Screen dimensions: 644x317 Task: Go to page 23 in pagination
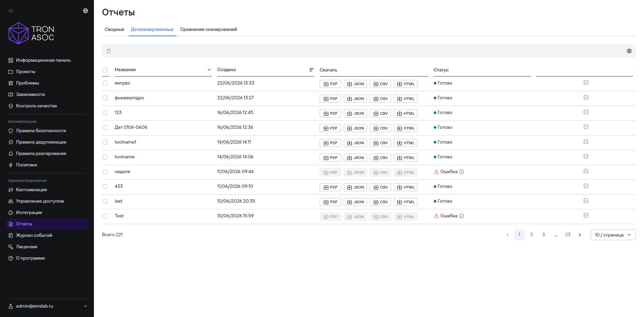pyautogui.click(x=568, y=235)
